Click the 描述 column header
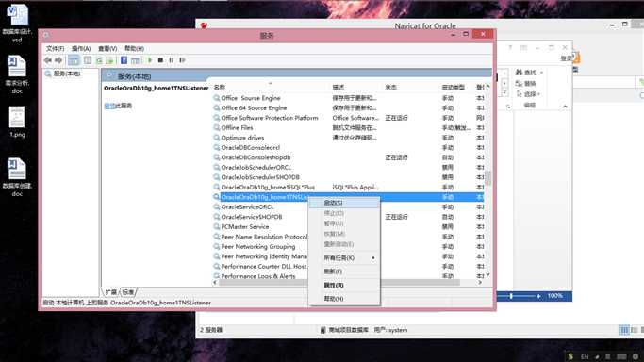The width and height of the screenshot is (644, 362). click(338, 87)
